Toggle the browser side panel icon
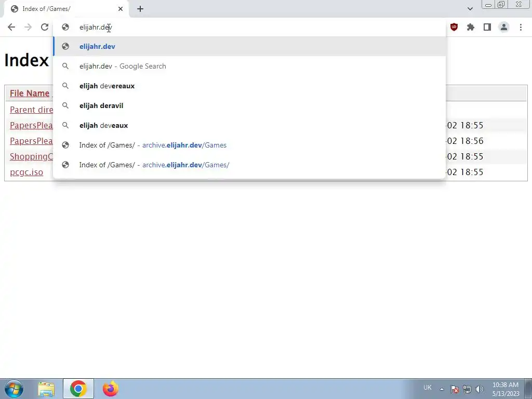This screenshot has width=532, height=399. pyautogui.click(x=487, y=27)
